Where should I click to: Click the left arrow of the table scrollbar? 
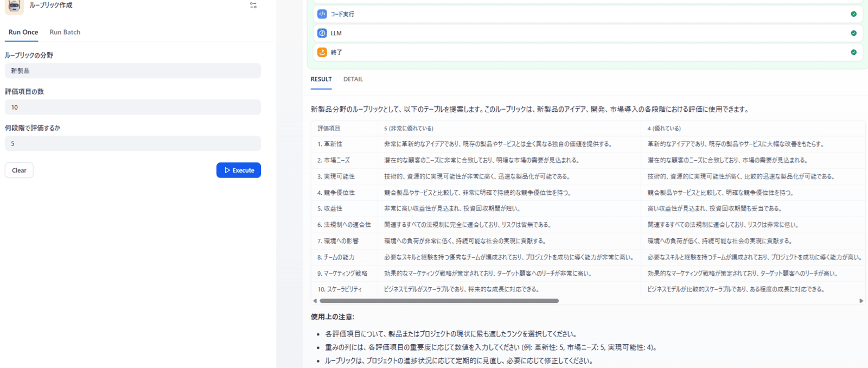tap(315, 301)
